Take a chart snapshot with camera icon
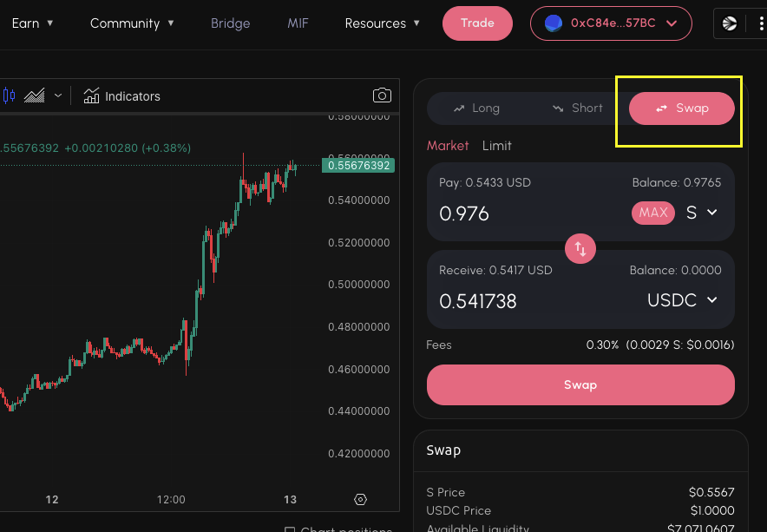This screenshot has height=532, width=767. point(382,95)
